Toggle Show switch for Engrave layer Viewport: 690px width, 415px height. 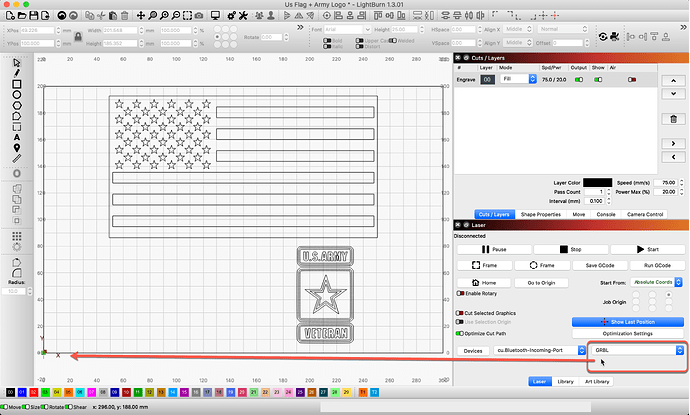[598, 80]
